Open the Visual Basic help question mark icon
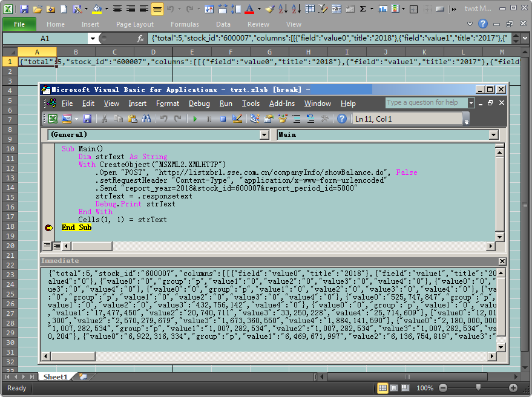The image size is (532, 397). (342, 119)
